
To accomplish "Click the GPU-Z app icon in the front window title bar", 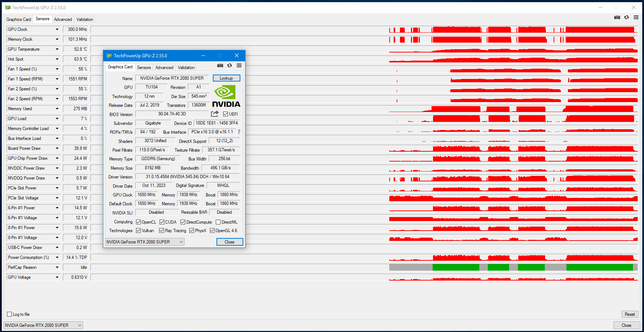I will click(x=109, y=55).
